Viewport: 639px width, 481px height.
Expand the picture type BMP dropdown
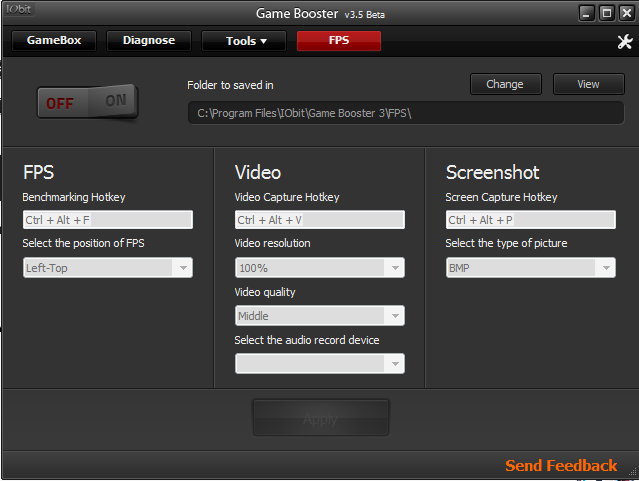click(x=531, y=268)
